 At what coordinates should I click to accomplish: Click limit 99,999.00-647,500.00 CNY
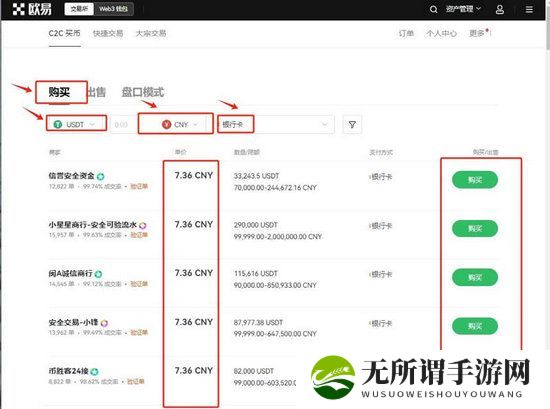[x=275, y=334]
